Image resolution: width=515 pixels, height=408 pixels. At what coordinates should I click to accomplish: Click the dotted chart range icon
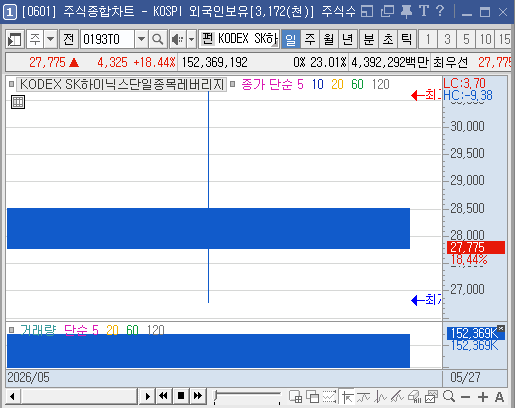pyautogui.click(x=329, y=397)
